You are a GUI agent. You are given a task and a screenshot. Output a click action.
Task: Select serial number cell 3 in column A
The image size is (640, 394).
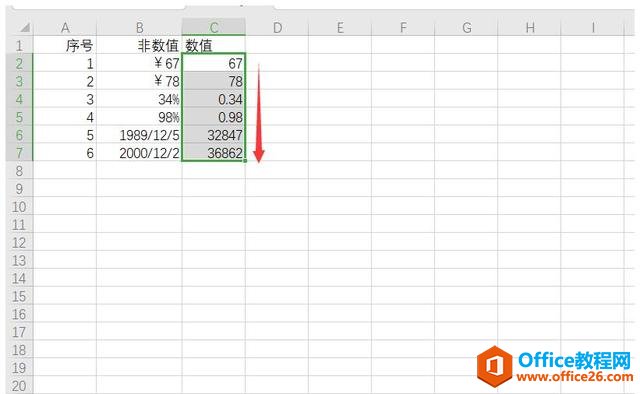pyautogui.click(x=65, y=99)
